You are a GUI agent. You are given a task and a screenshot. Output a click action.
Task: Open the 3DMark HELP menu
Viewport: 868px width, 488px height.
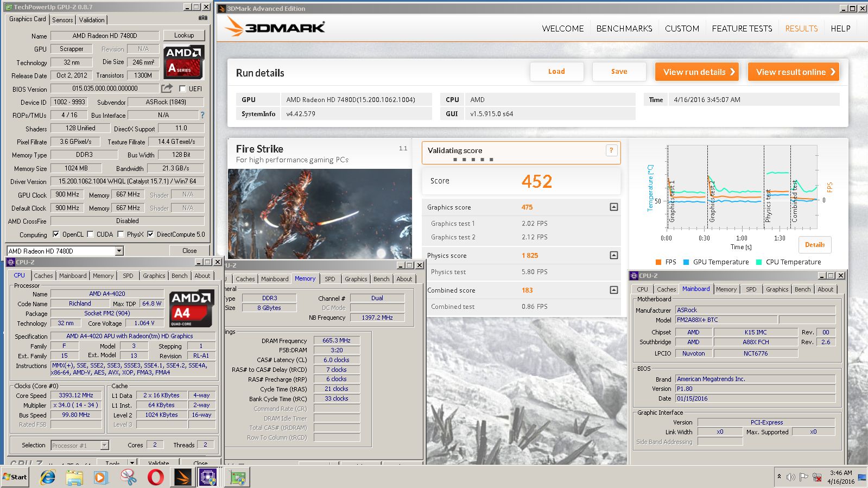pos(840,28)
